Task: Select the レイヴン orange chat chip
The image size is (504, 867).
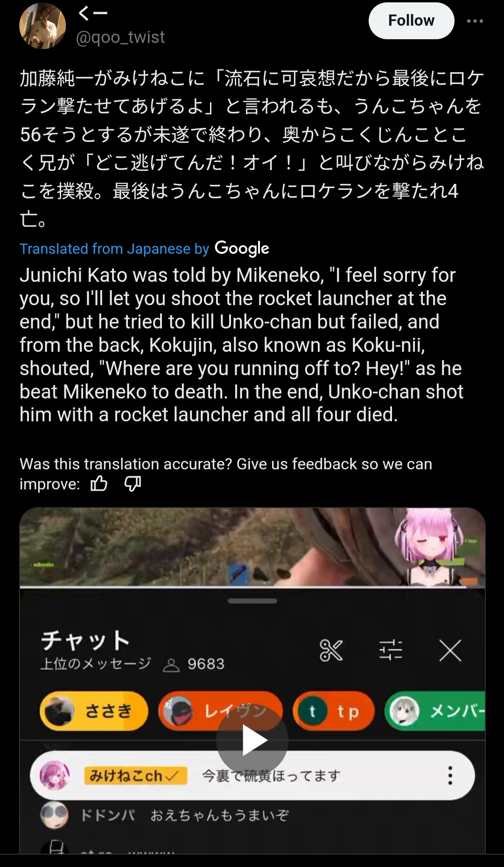Action: point(220,711)
